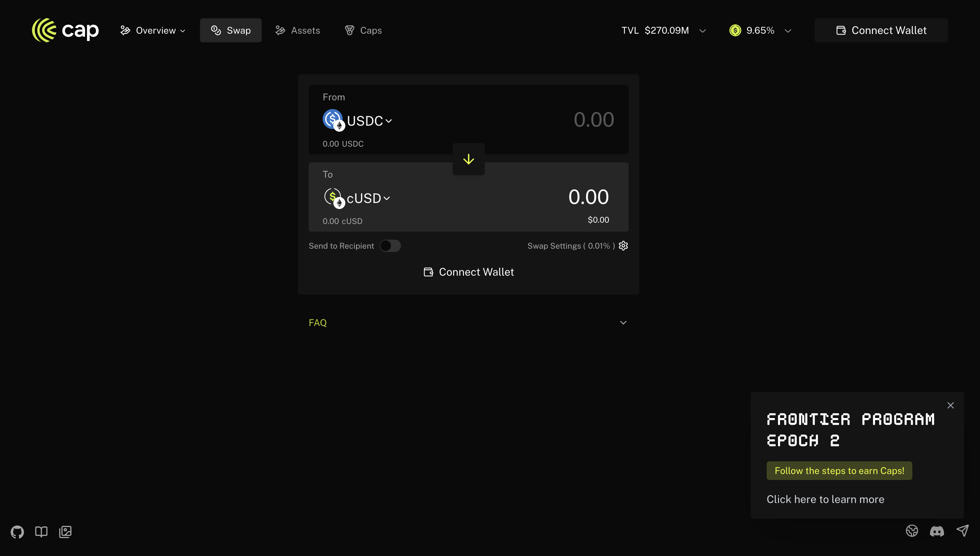Open the Overview menu

pyautogui.click(x=153, y=31)
